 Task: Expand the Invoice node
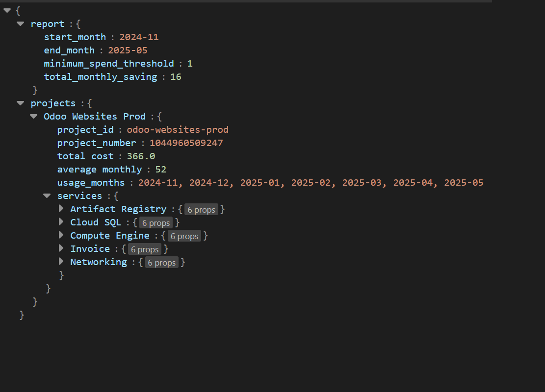[x=61, y=248]
